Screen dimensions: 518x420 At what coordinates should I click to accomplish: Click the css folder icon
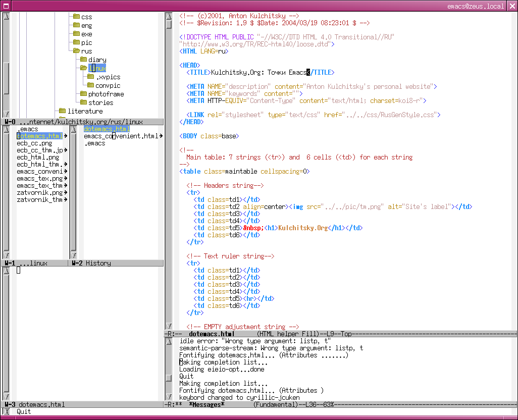coord(76,17)
